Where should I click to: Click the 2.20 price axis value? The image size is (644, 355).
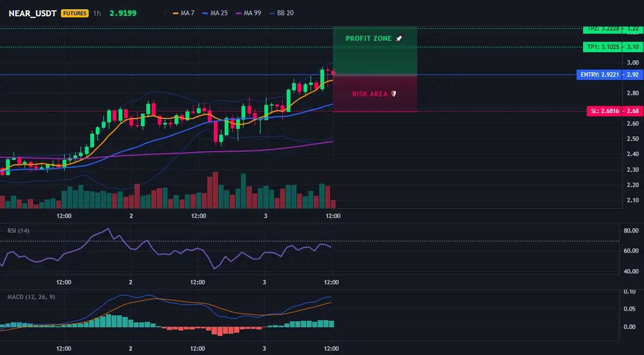click(633, 185)
